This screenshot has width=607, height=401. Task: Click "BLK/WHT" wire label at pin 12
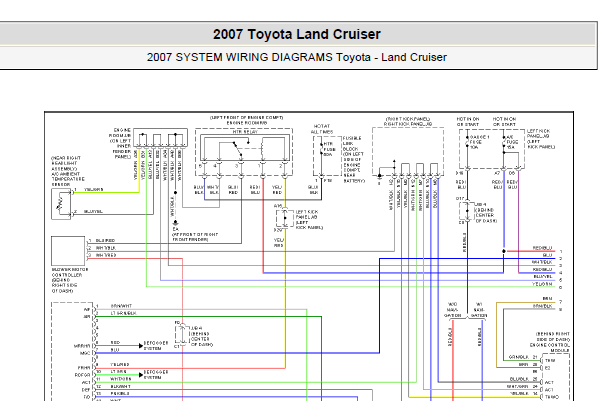pos(120,386)
